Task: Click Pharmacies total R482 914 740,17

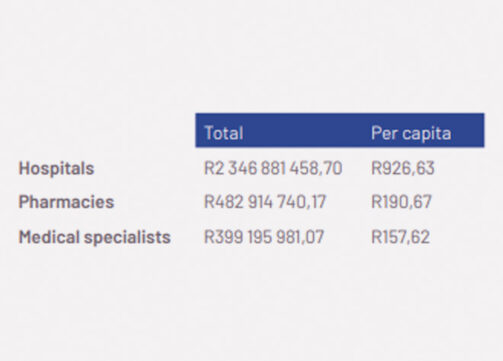Action: point(265,202)
